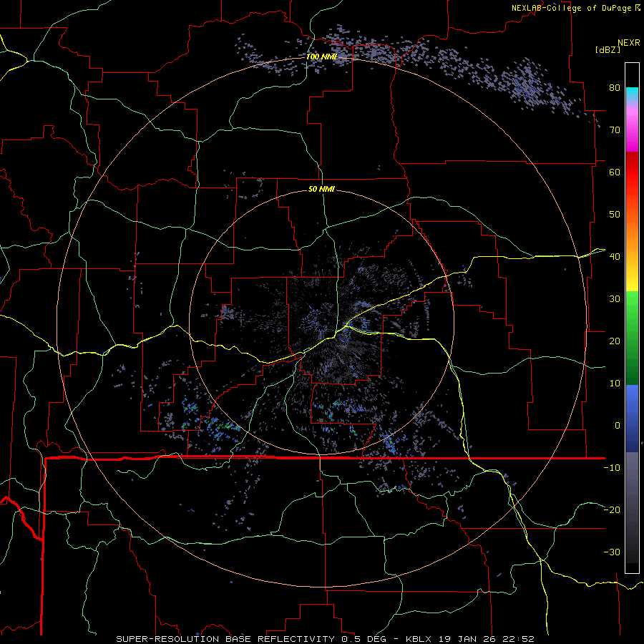Click the '50 NMI' range ring label
The width and height of the screenshot is (644, 644).
[x=321, y=190]
